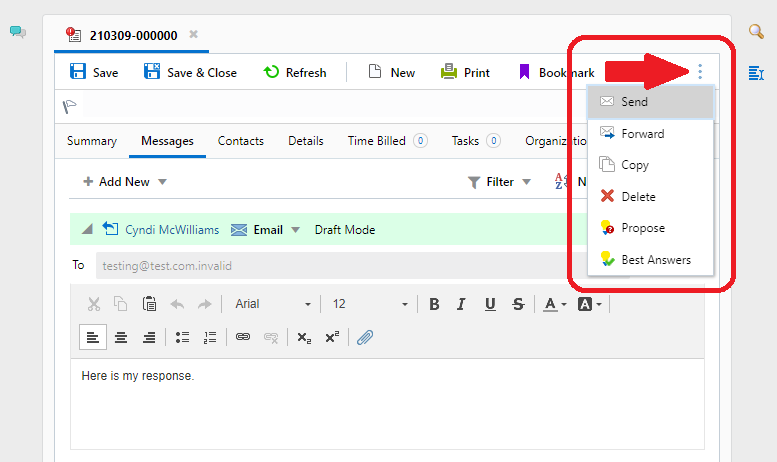Viewport: 777px width, 462px height.
Task: Click the flag icon below toolbar
Action: [69, 106]
